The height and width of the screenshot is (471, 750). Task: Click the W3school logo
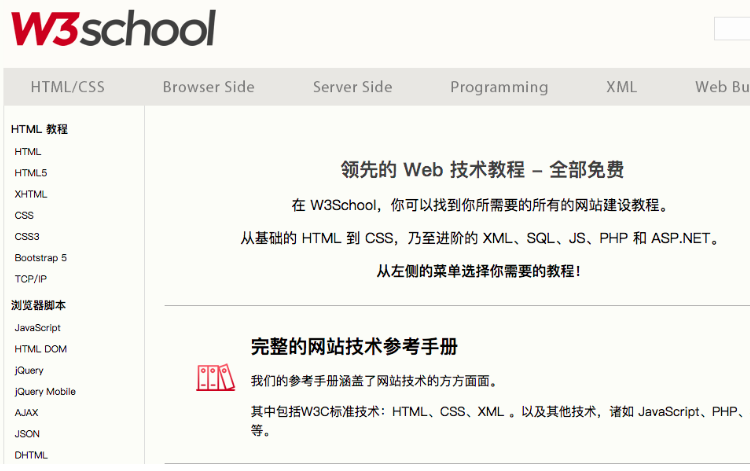click(113, 28)
